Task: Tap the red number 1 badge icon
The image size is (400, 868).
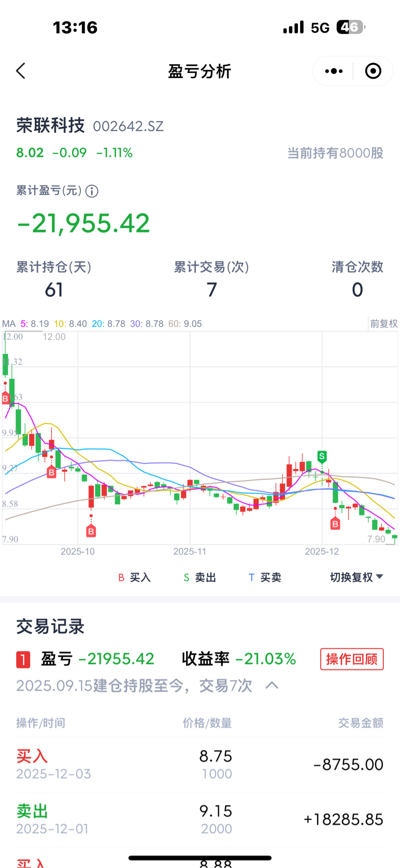Action: [23, 659]
